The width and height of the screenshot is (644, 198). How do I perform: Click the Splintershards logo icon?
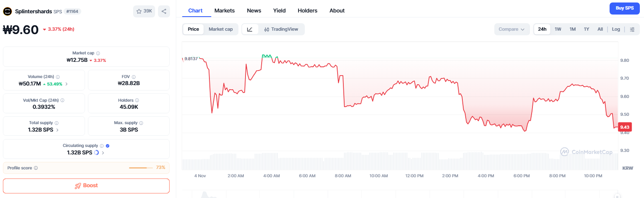point(7,11)
